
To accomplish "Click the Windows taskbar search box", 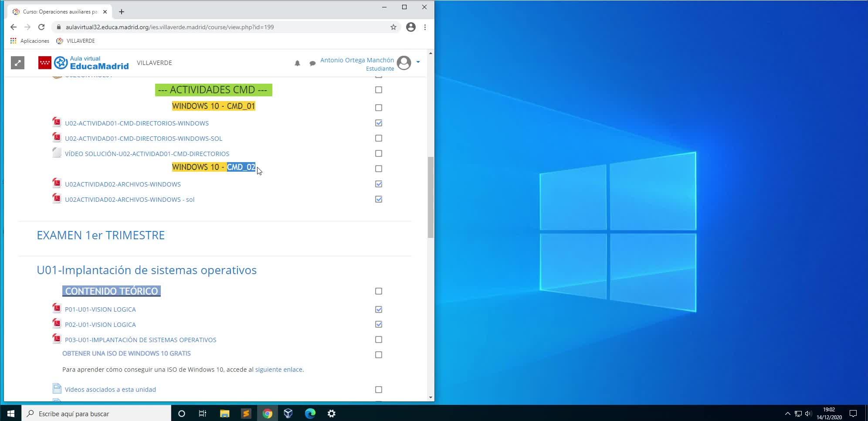I will click(x=96, y=414).
